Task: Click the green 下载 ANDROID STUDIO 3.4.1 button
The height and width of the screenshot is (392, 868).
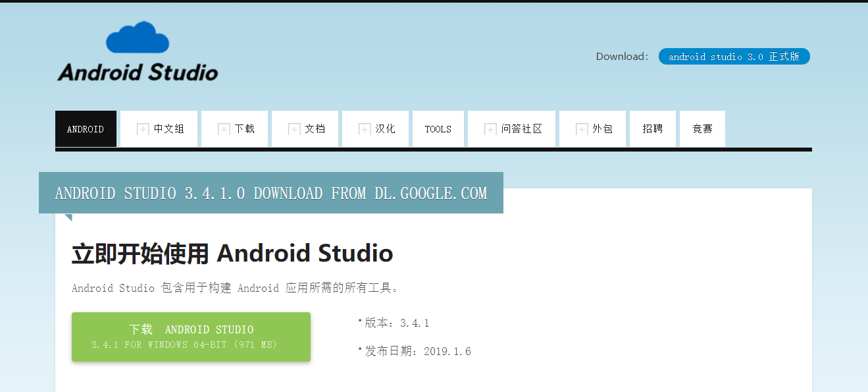Action: [x=190, y=335]
